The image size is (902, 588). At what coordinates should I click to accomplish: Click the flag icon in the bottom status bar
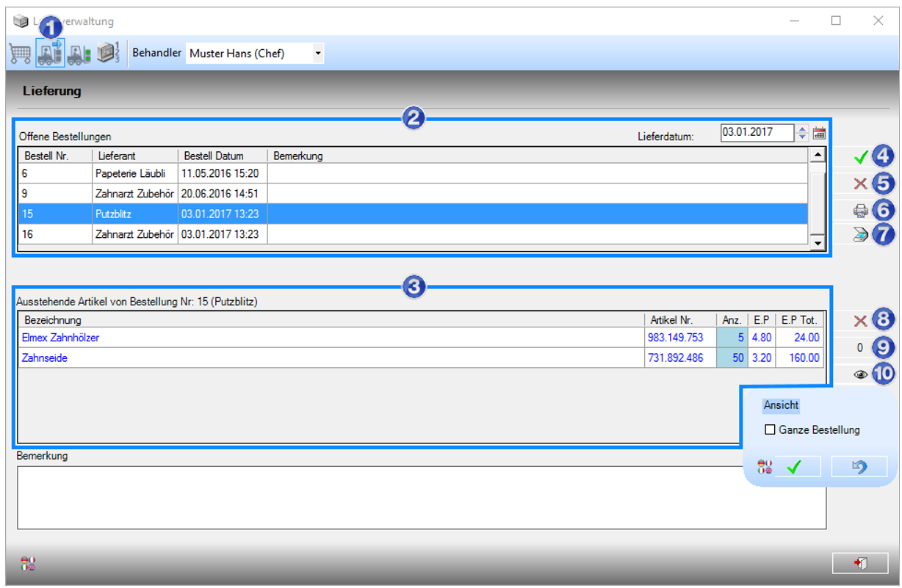click(28, 564)
